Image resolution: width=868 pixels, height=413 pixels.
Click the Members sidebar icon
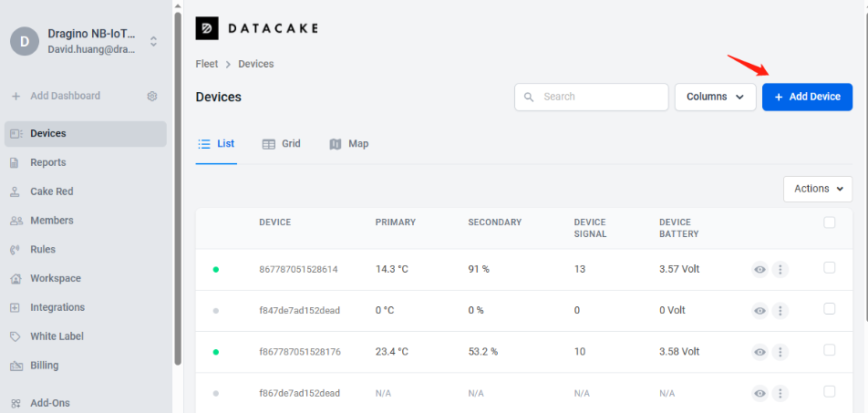tap(16, 221)
